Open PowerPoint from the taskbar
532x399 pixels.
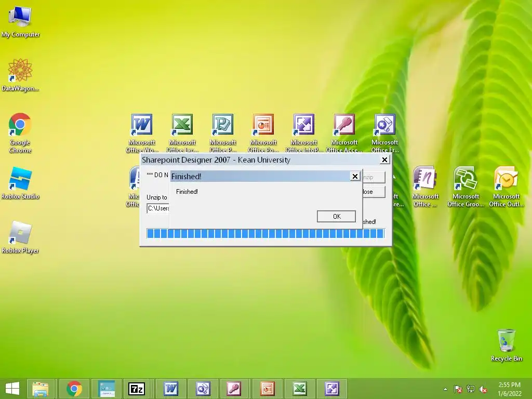(267, 389)
